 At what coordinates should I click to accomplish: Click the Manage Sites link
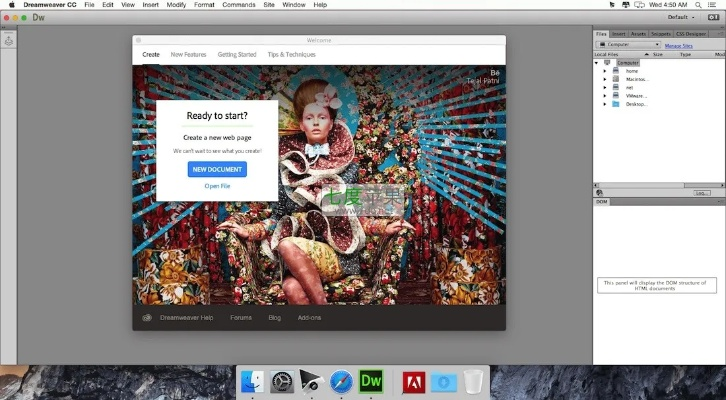pyautogui.click(x=680, y=45)
